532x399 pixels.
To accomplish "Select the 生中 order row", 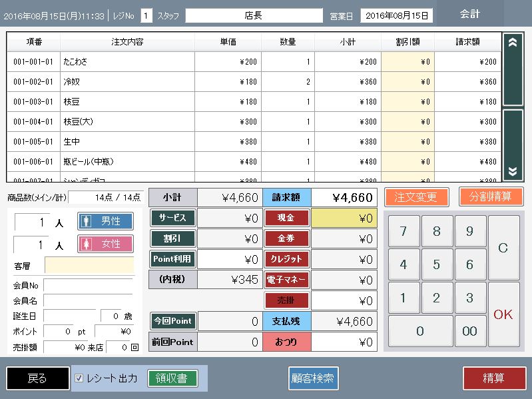I will 254,142.
